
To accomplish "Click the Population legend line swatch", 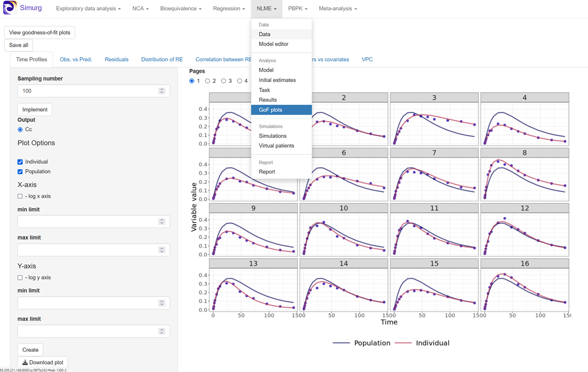I will [341, 343].
